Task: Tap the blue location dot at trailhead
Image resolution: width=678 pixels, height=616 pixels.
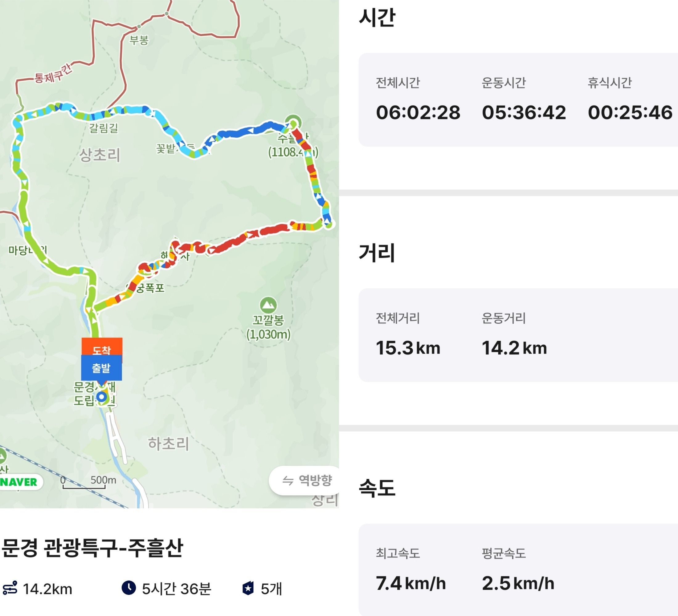Action: [x=101, y=397]
